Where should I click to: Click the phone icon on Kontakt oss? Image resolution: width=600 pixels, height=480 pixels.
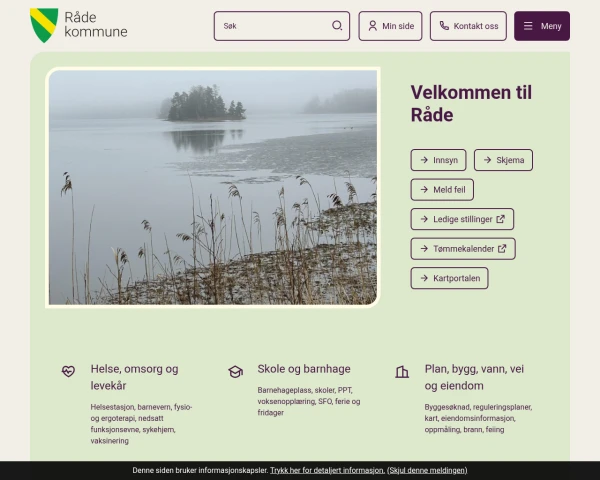(444, 26)
